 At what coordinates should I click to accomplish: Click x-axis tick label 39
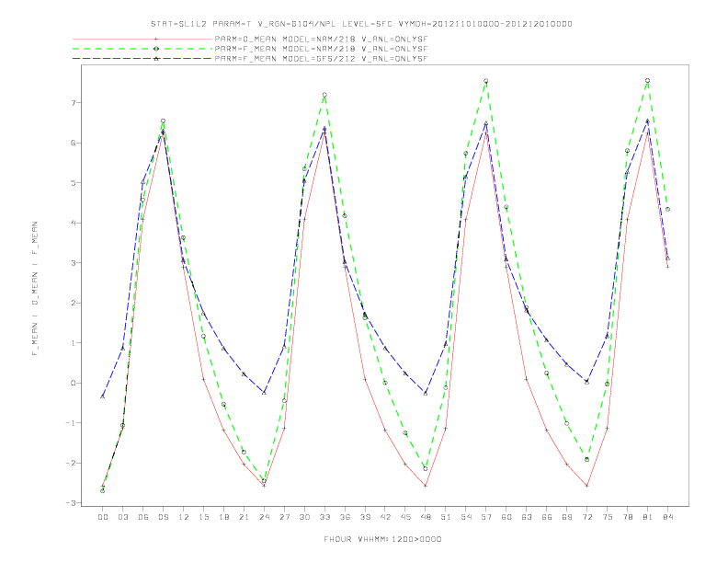pyautogui.click(x=366, y=517)
